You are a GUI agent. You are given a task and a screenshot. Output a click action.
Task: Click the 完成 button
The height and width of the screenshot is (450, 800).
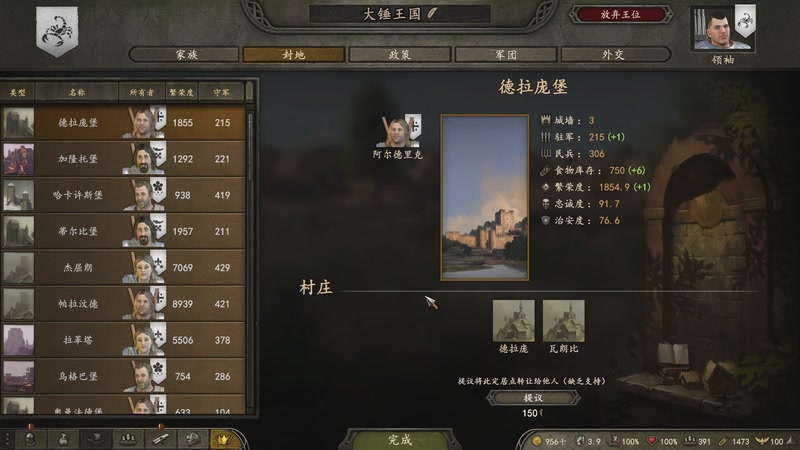point(399,440)
